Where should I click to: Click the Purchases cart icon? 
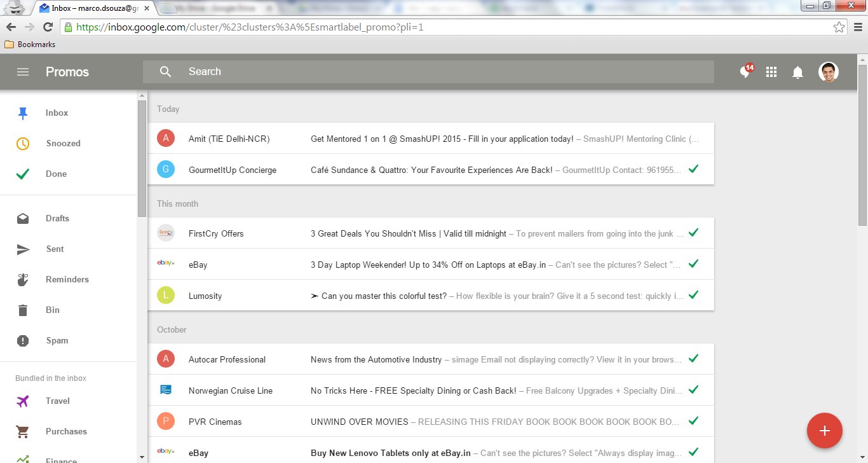(x=23, y=432)
